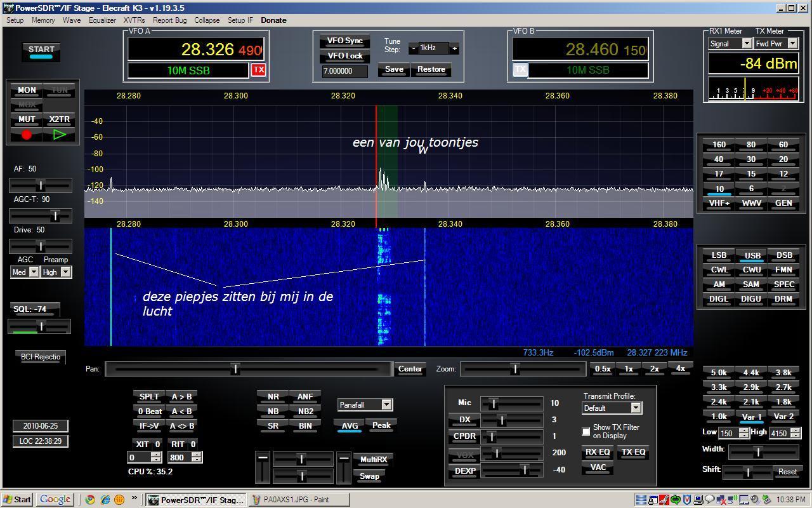Open the TX Meter Fwd Pwr dropdown
The image size is (812, 508).
coord(776,43)
